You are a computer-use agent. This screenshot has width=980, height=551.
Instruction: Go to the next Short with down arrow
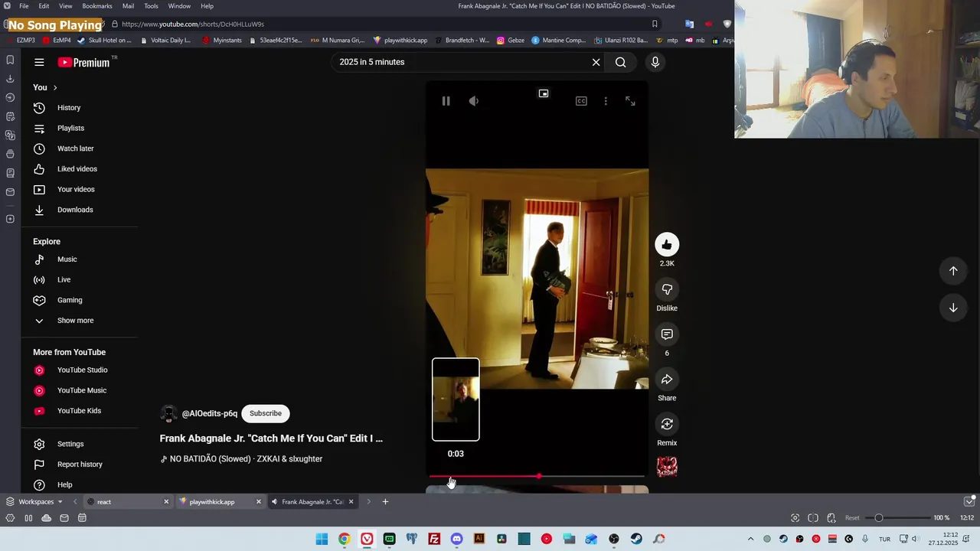[953, 308]
